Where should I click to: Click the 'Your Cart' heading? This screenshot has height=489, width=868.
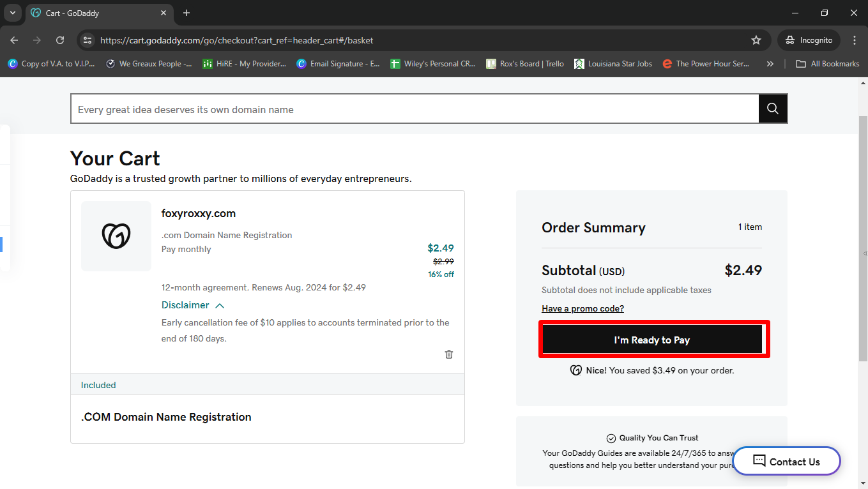(x=115, y=158)
